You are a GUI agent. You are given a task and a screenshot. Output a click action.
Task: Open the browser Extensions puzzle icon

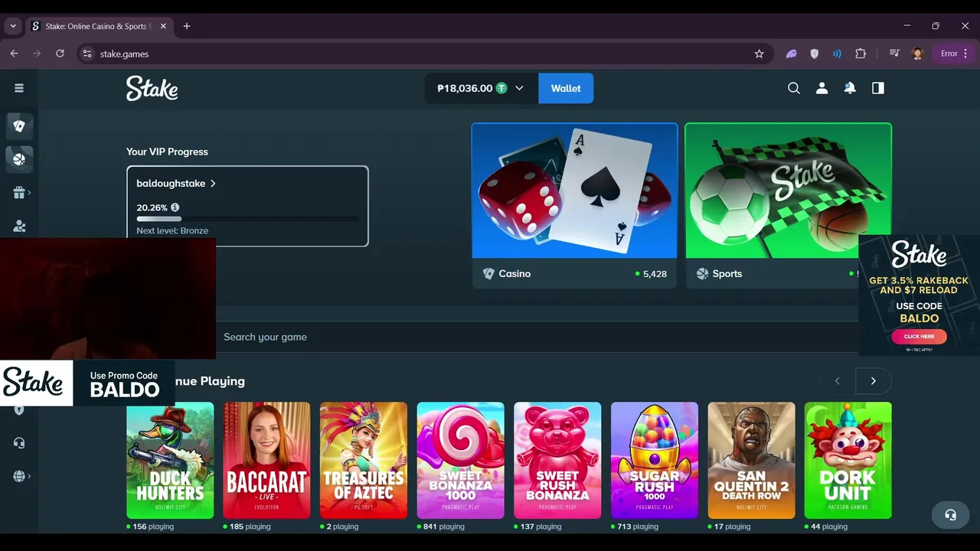(861, 54)
